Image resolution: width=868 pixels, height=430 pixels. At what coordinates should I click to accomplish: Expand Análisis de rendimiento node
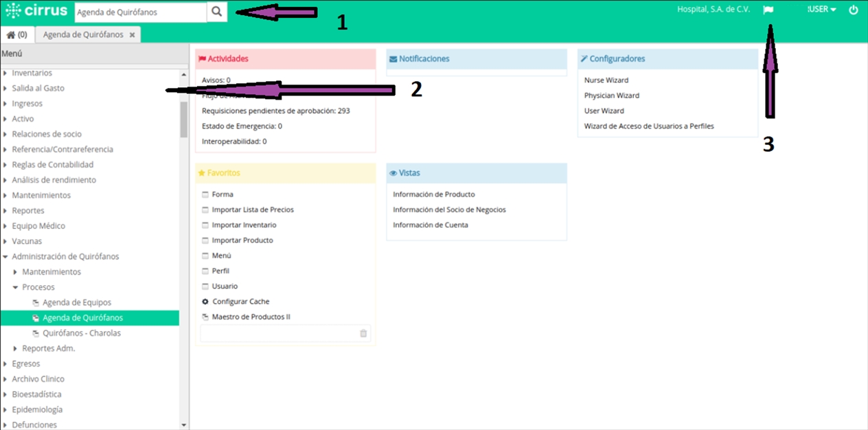click(5, 180)
